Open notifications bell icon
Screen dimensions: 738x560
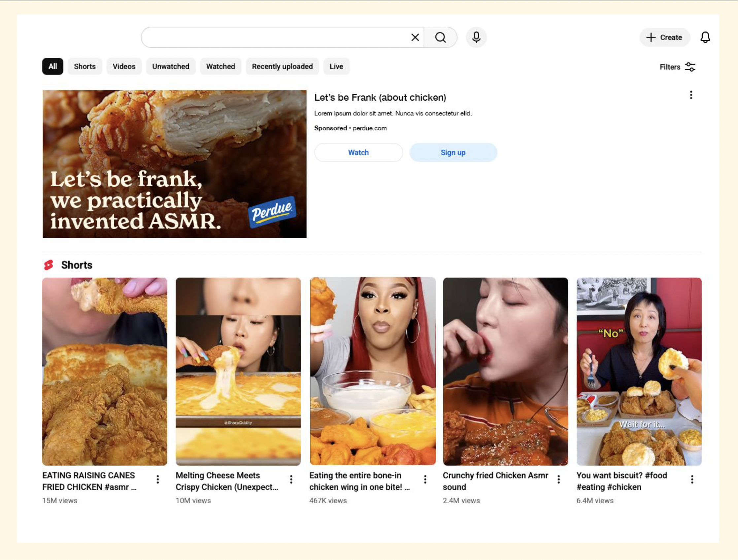pyautogui.click(x=705, y=37)
